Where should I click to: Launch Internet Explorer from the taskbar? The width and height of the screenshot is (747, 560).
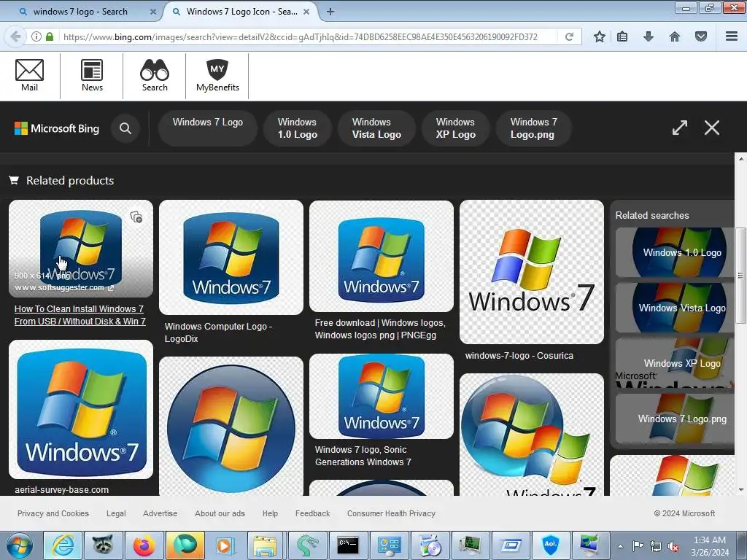(x=63, y=545)
